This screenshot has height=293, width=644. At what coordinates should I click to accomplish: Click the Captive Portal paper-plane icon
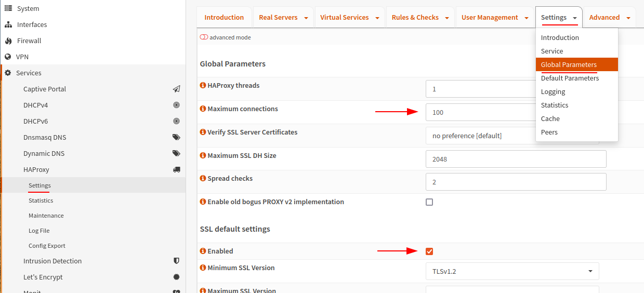pos(177,89)
